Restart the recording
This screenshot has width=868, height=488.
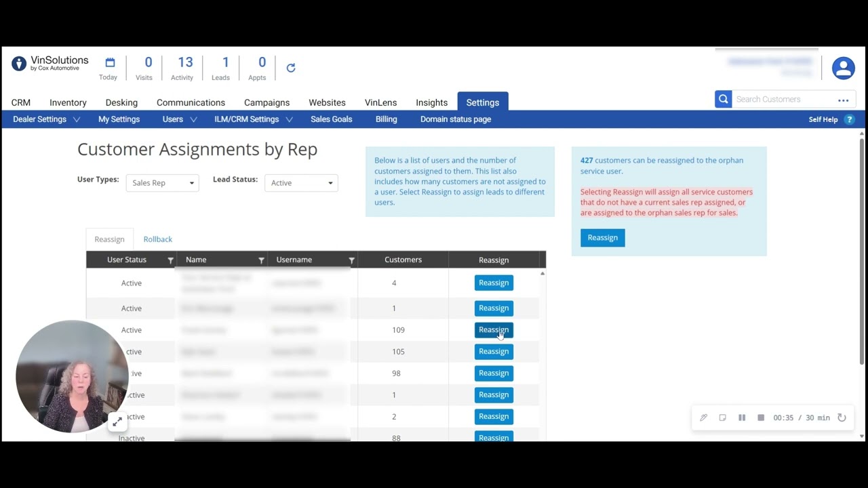point(842,418)
